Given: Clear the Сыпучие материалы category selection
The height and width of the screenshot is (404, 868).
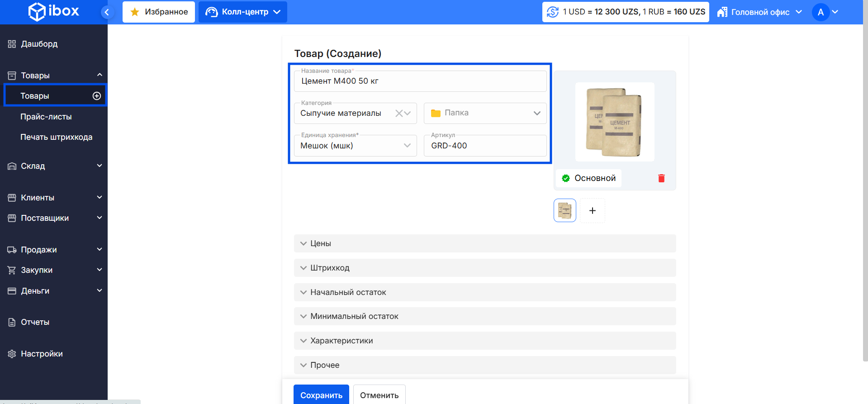Looking at the screenshot, I should 398,114.
